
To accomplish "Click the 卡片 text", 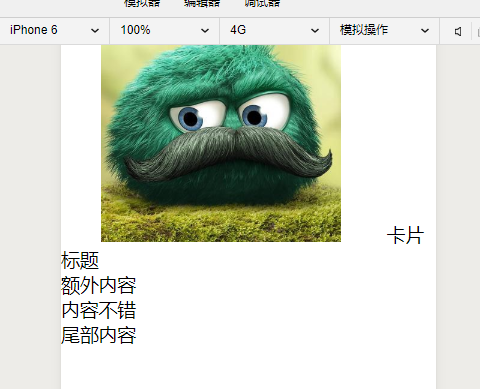I will [405, 235].
